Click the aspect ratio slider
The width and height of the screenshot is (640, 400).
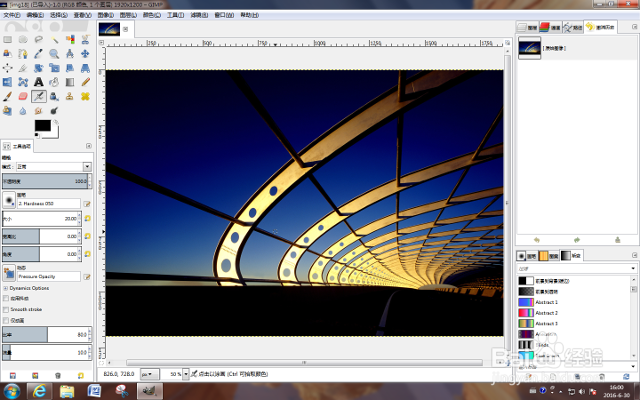(x=40, y=236)
